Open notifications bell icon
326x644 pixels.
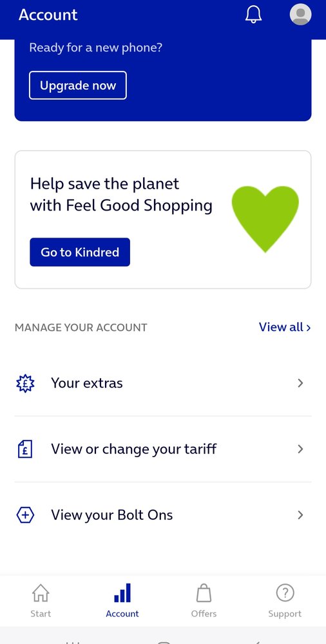(x=253, y=15)
